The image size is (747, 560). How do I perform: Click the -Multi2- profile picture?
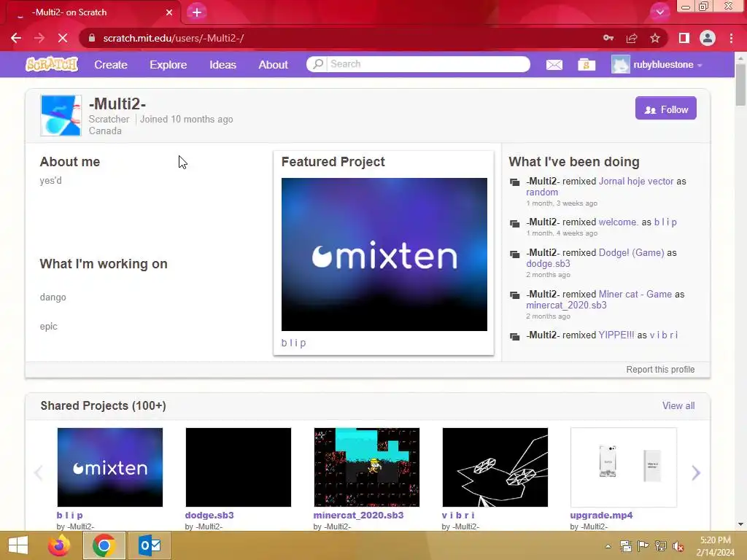pyautogui.click(x=61, y=116)
